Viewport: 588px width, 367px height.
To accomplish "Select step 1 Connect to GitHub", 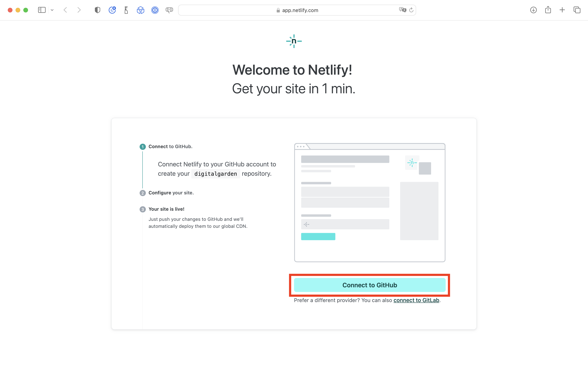I will tap(170, 146).
